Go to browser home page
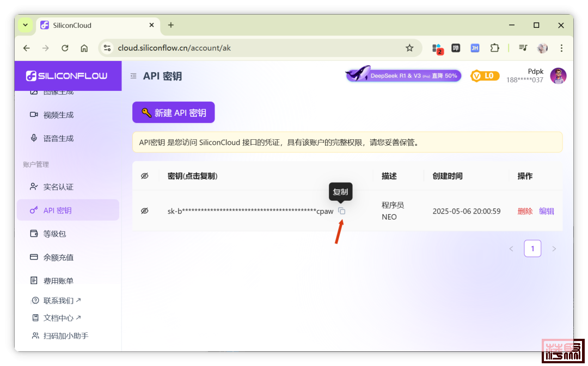The width and height of the screenshot is (588, 366). click(x=84, y=48)
